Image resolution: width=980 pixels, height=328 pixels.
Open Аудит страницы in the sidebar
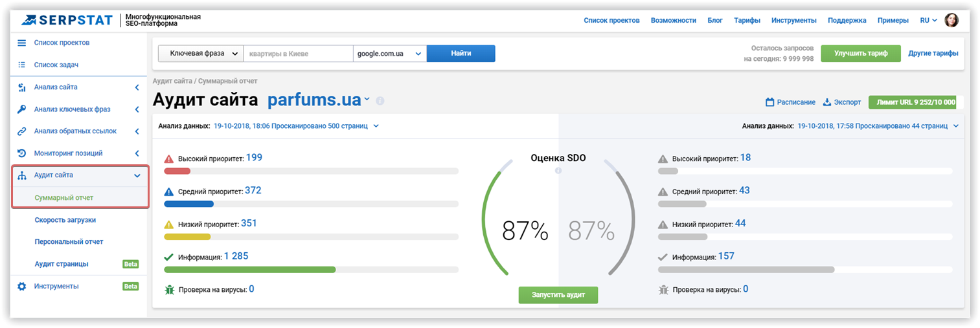pyautogui.click(x=62, y=264)
